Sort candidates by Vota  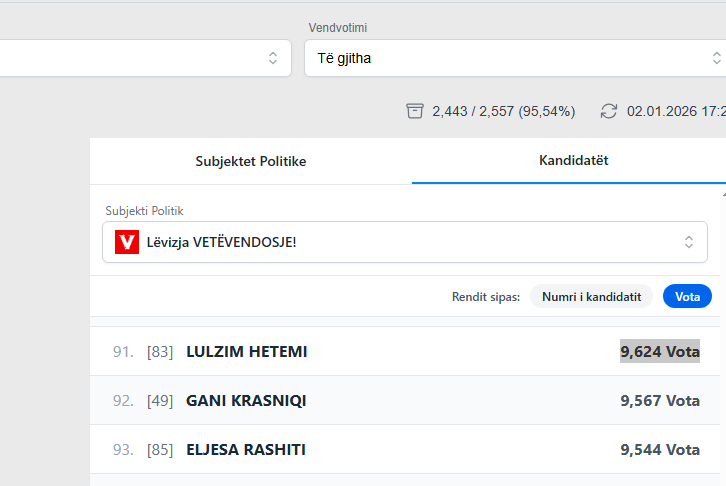[x=687, y=296]
